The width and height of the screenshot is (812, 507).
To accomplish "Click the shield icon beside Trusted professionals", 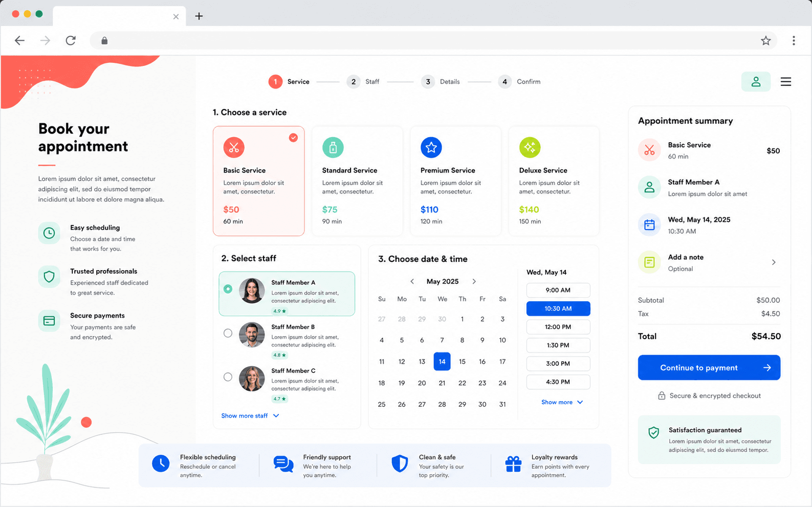I will click(49, 277).
